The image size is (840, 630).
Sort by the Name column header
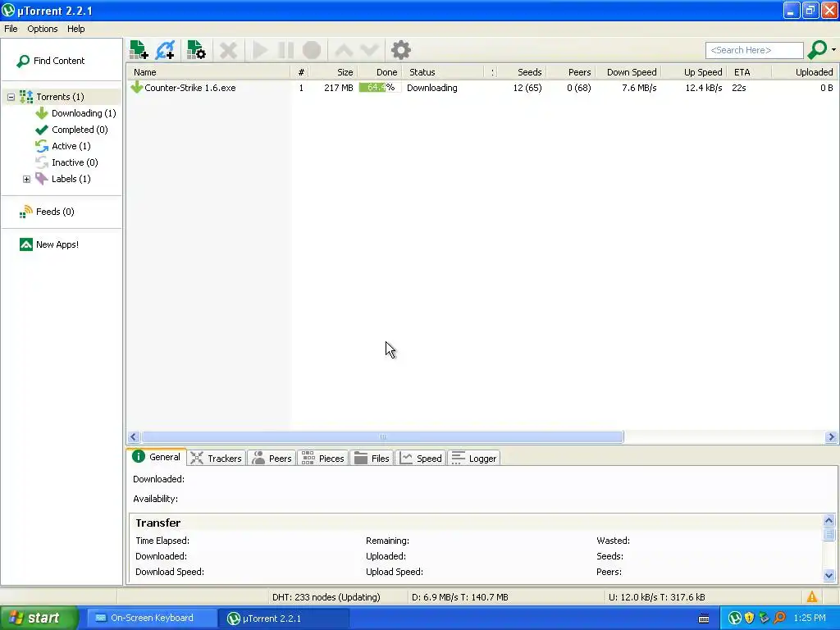(208, 72)
